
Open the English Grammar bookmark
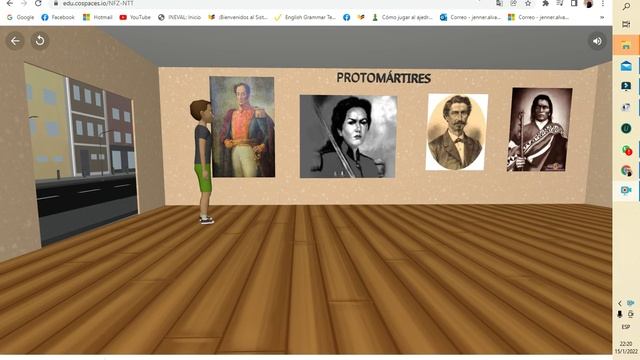click(x=305, y=17)
